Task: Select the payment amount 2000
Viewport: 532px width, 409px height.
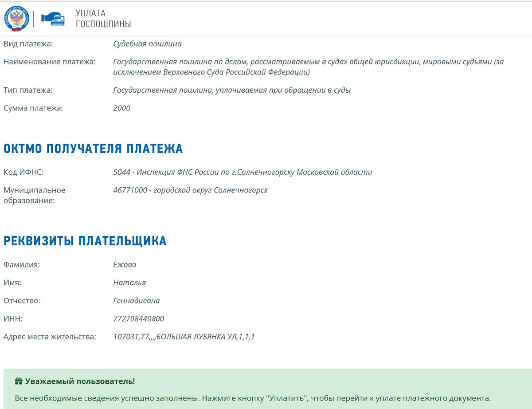Action: (121, 108)
